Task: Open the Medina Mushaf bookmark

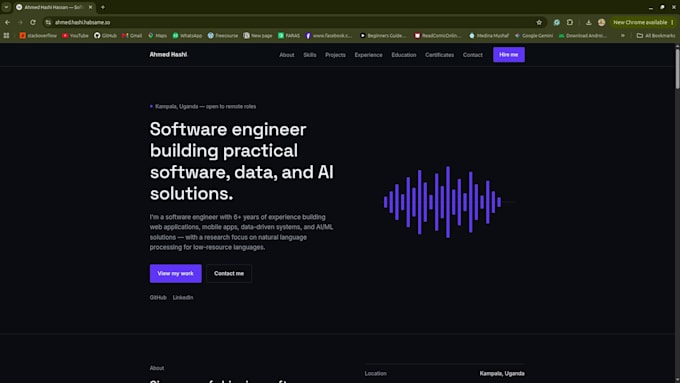Action: click(489, 36)
